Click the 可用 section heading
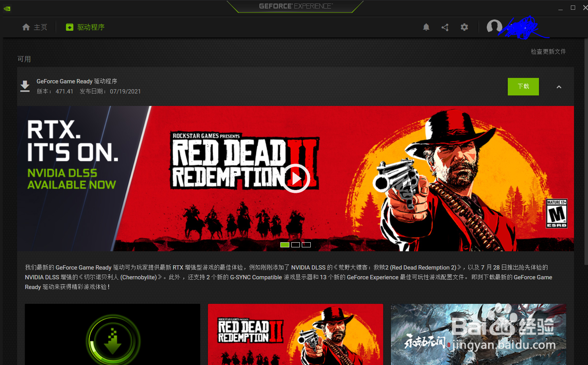This screenshot has width=588, height=365. point(24,59)
